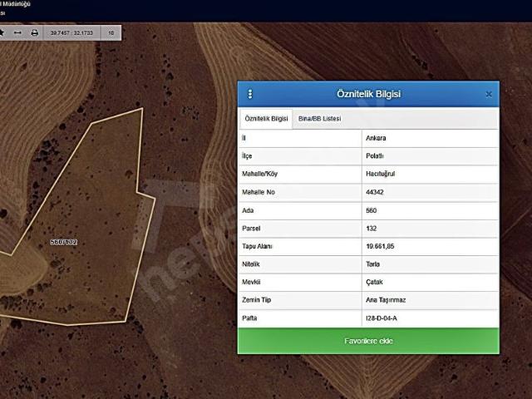
Task: Click the Tapu Alanı label
Action: tap(257, 246)
